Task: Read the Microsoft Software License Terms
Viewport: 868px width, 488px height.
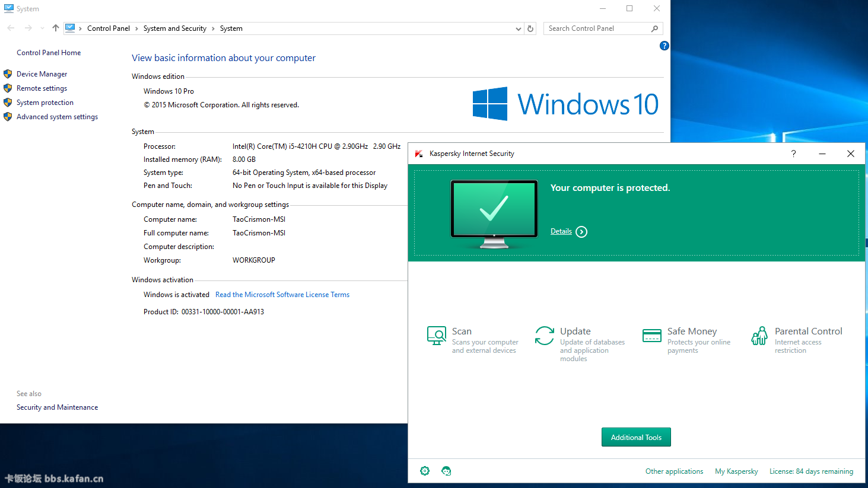Action: pos(282,295)
